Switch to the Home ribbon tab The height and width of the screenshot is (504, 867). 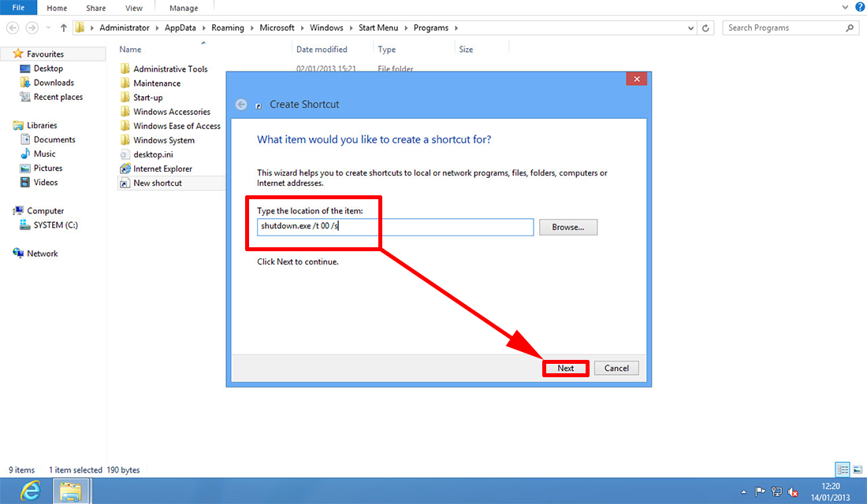(57, 9)
